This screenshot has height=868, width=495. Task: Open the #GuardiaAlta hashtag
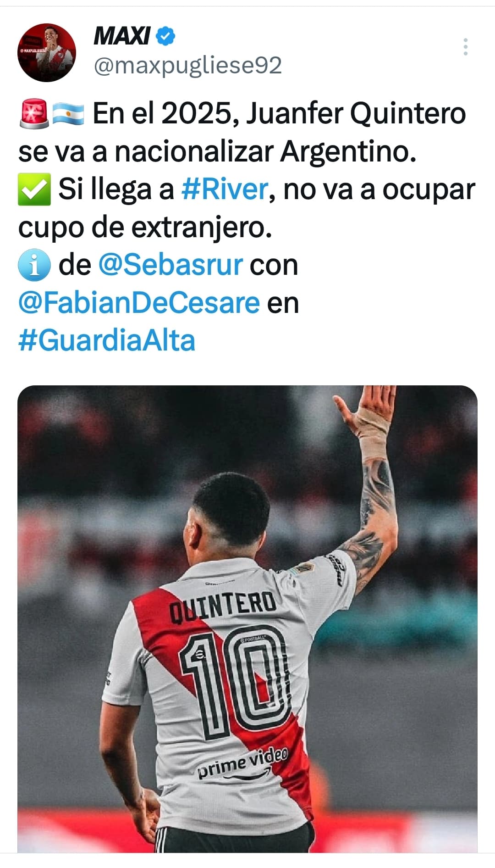pyautogui.click(x=107, y=340)
